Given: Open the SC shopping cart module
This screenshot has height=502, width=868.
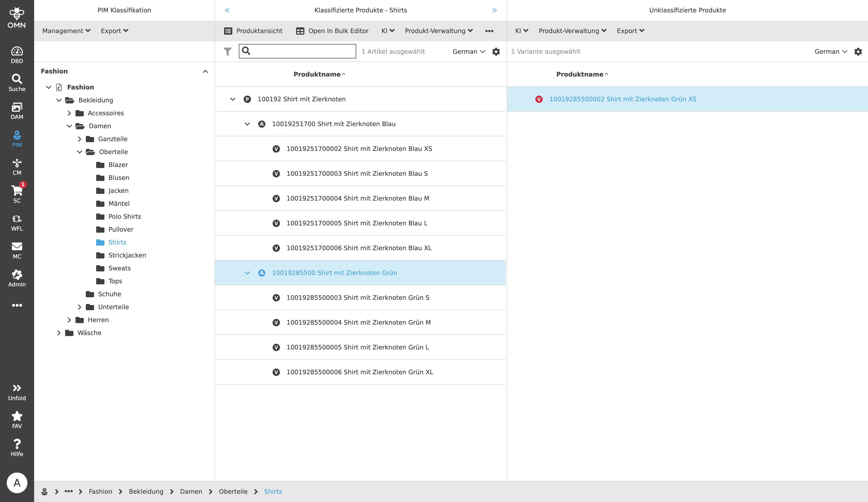Looking at the screenshot, I should [x=17, y=193].
